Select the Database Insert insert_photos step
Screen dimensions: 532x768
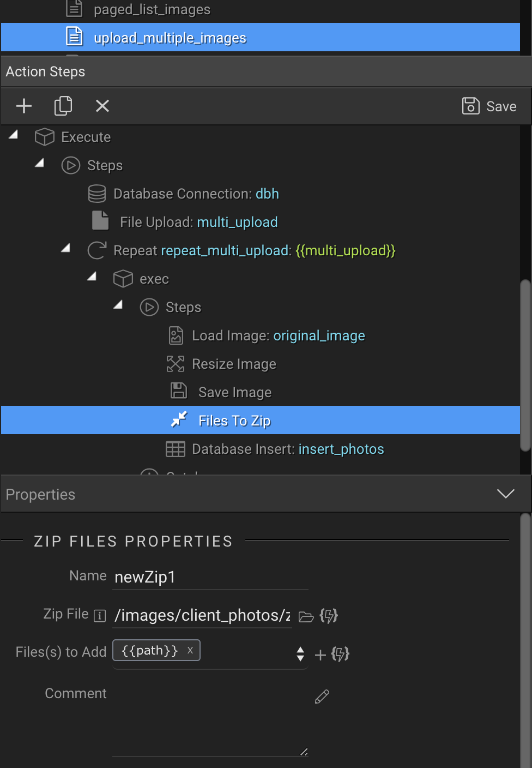tap(287, 449)
